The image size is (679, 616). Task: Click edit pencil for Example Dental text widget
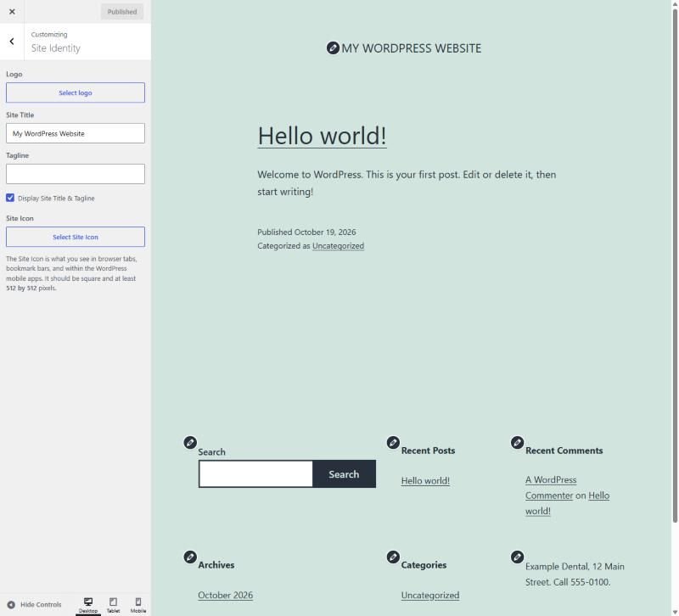[517, 557]
